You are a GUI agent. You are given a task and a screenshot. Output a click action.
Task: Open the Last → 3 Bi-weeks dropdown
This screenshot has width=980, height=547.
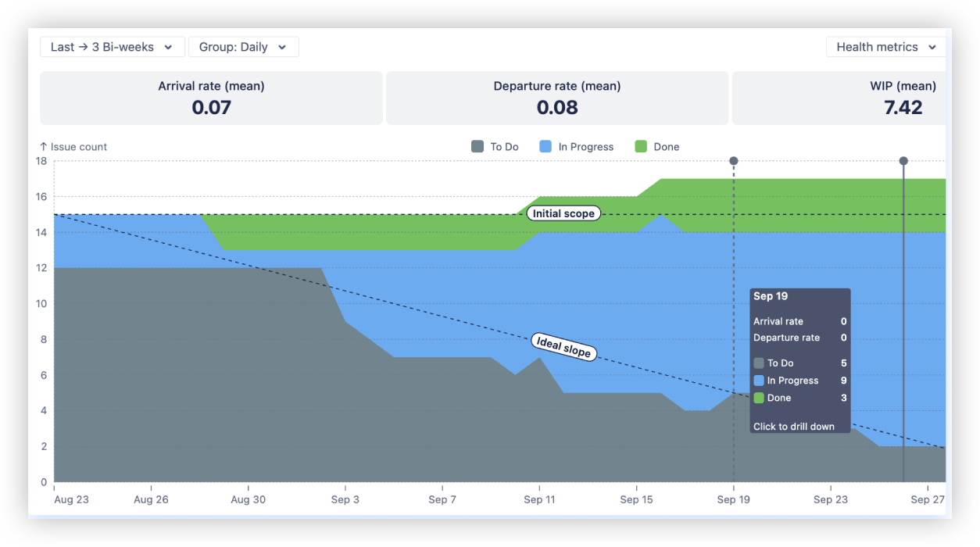coord(111,47)
